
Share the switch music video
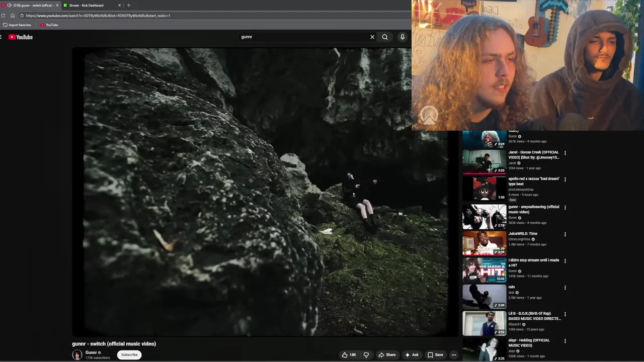(387, 355)
